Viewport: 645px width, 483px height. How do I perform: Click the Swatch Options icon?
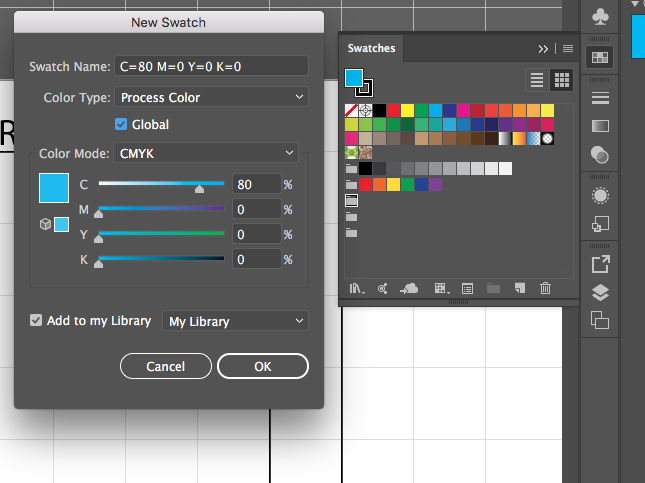tap(466, 288)
